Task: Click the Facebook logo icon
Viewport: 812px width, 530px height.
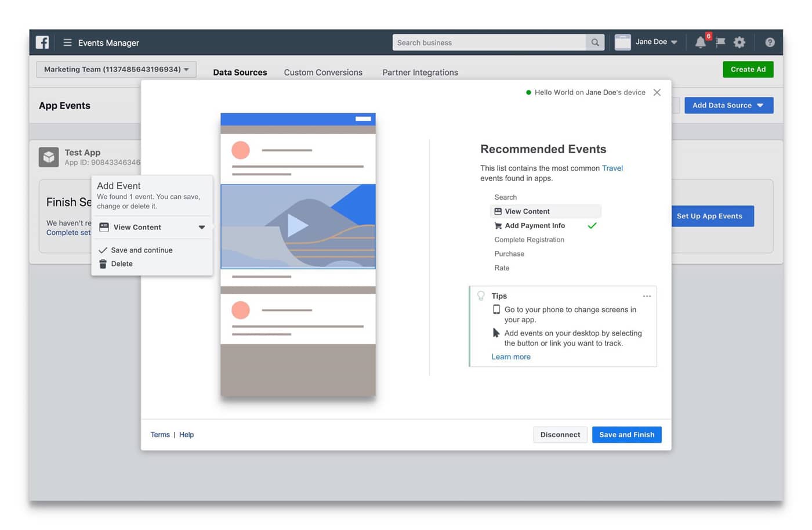Action: tap(42, 42)
